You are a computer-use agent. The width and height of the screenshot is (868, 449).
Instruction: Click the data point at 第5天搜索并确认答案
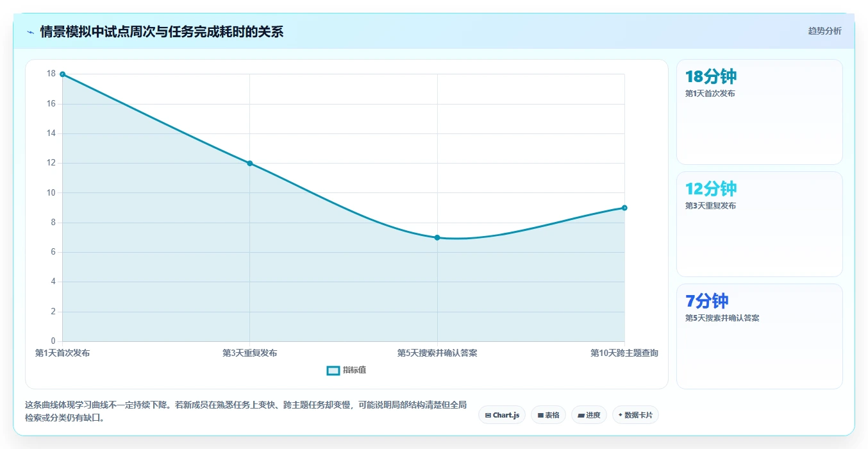pyautogui.click(x=437, y=237)
